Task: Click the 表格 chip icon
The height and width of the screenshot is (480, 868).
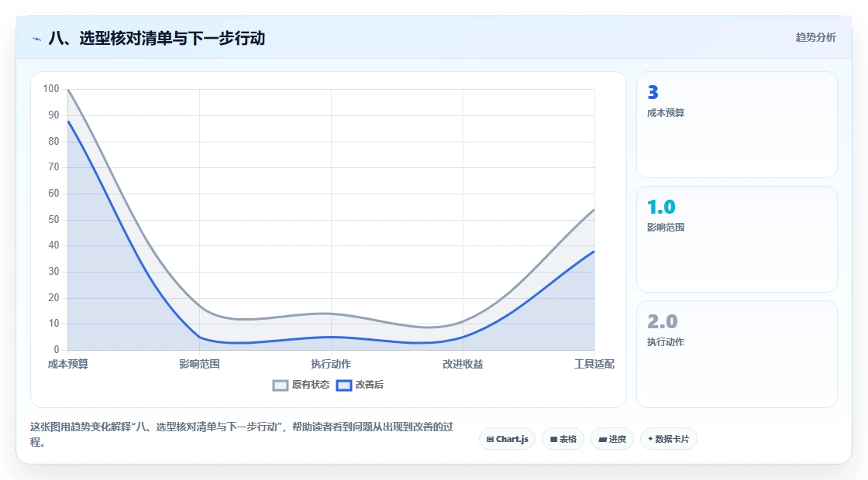Action: pyautogui.click(x=553, y=440)
